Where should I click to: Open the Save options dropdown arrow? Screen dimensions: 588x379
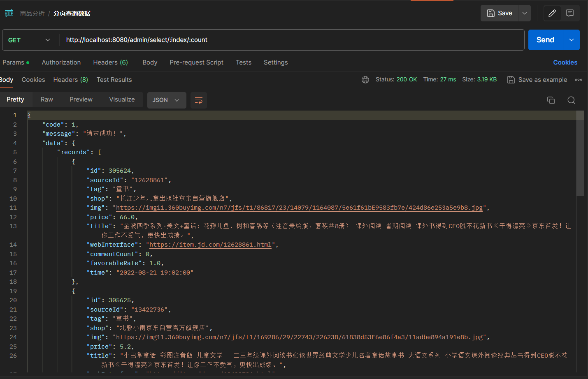(x=525, y=13)
